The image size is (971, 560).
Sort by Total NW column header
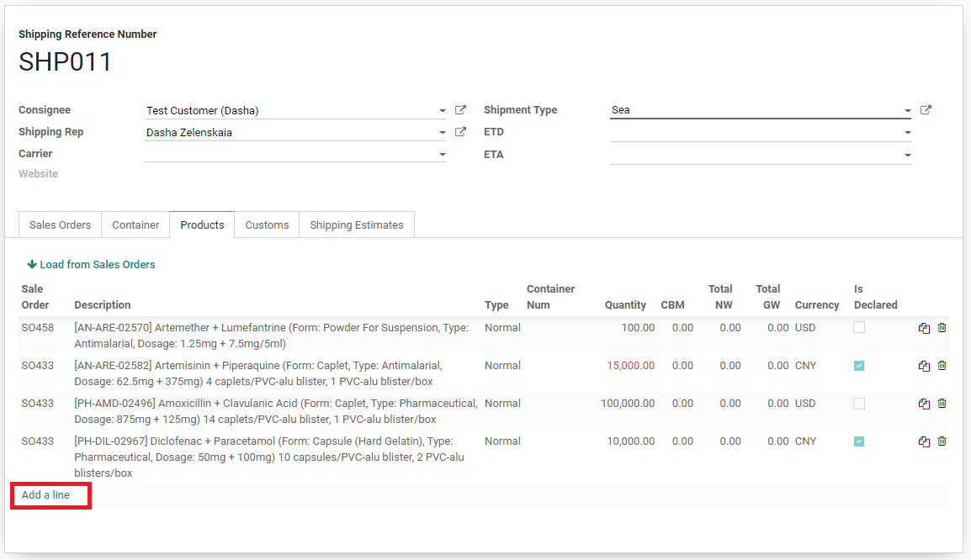click(720, 297)
